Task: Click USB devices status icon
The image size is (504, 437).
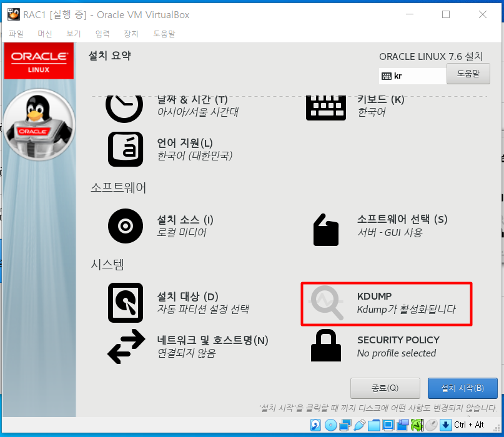Action: [359, 425]
